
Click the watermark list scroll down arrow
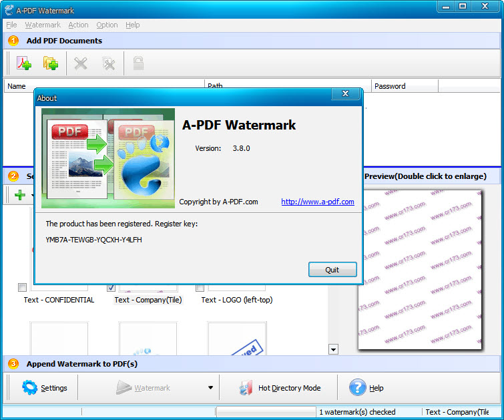[333, 349]
